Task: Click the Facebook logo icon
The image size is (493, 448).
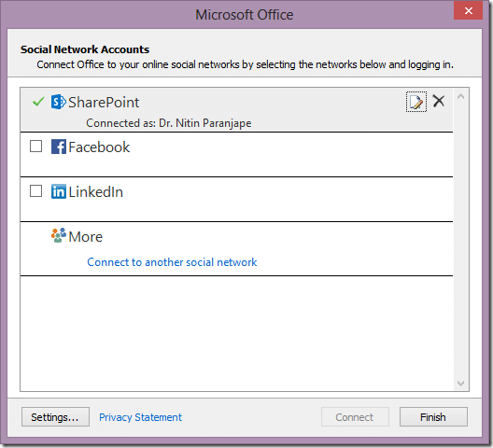Action: pyautogui.click(x=59, y=147)
